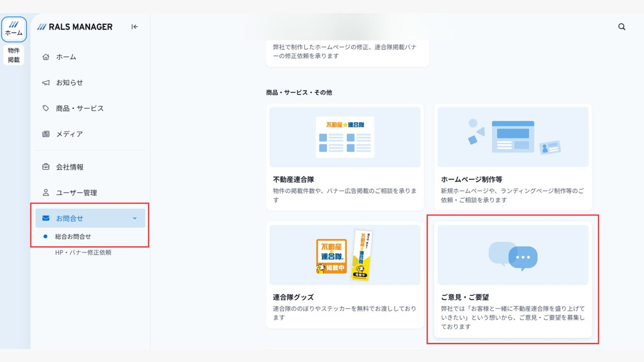Collapse the お問合せ menu chevron
Image resolution: width=644 pixels, height=362 pixels.
[135, 218]
